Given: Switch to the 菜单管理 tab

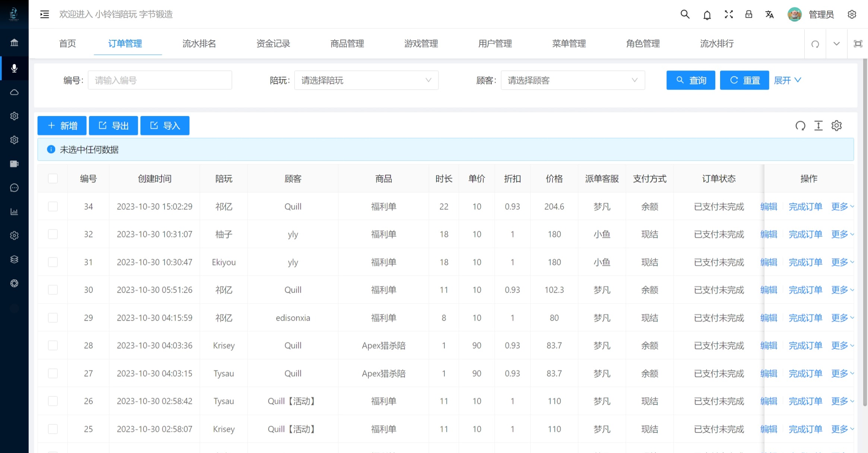Looking at the screenshot, I should [569, 44].
